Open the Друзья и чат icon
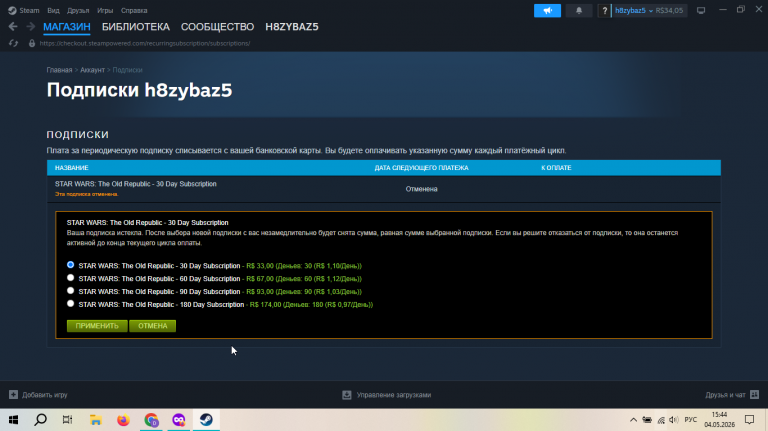768x431 pixels. tap(754, 395)
